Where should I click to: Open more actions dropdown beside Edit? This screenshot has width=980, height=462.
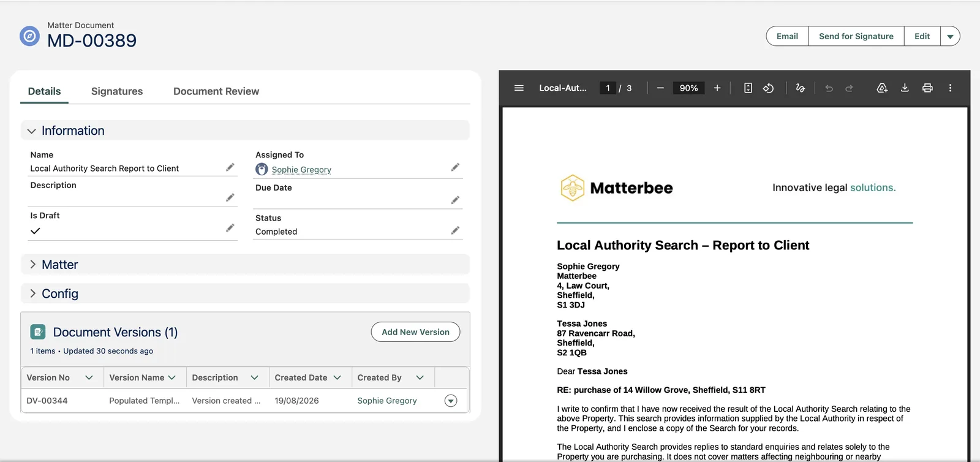950,36
